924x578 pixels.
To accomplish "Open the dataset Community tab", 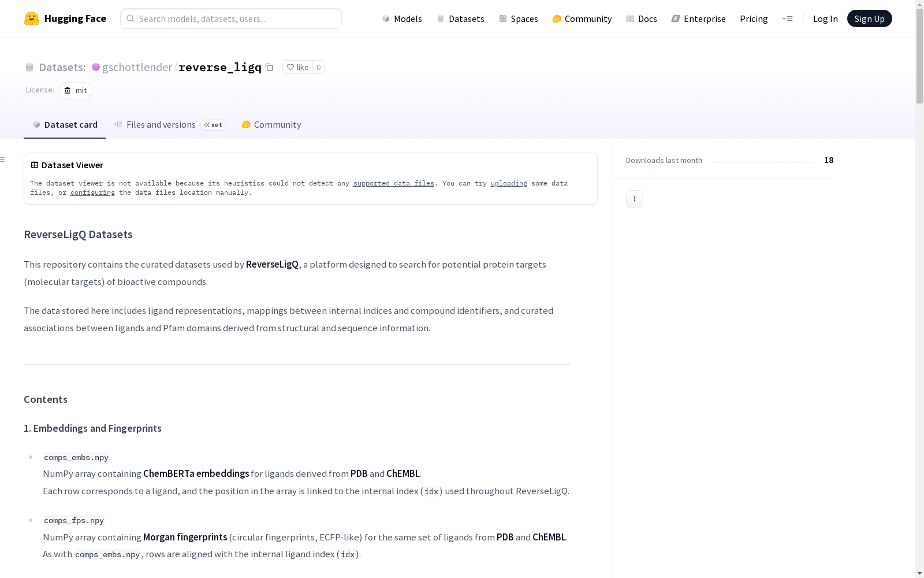I will 271,125.
